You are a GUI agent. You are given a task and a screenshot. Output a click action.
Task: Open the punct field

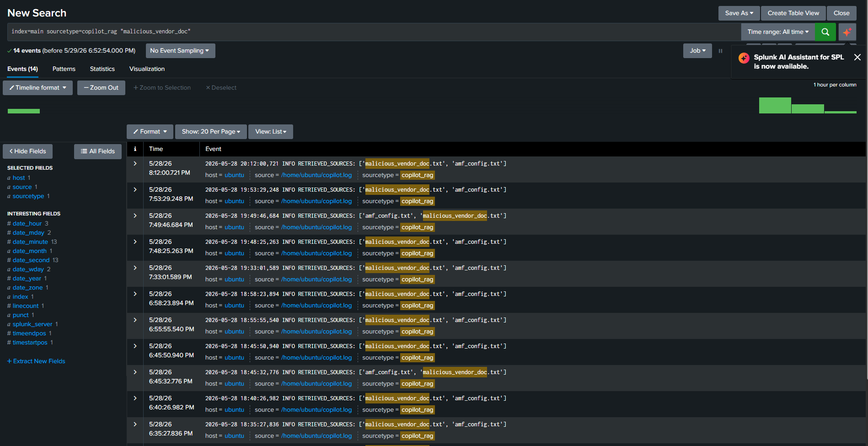click(21, 315)
